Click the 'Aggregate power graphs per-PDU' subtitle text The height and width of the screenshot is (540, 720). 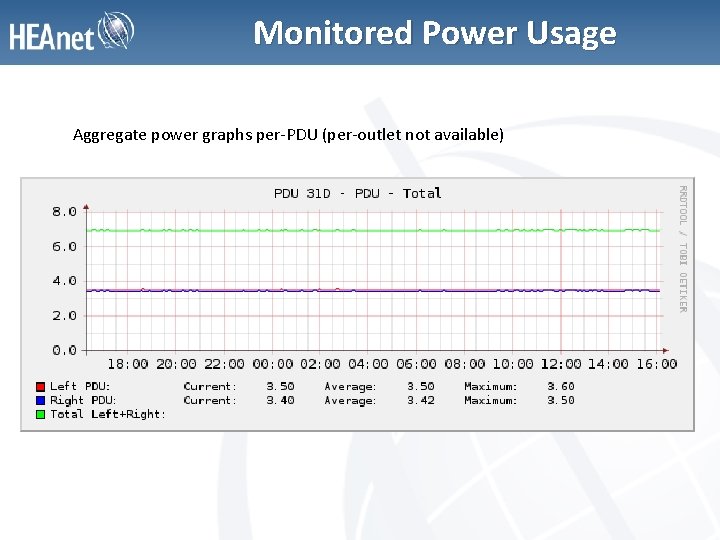coord(288,135)
